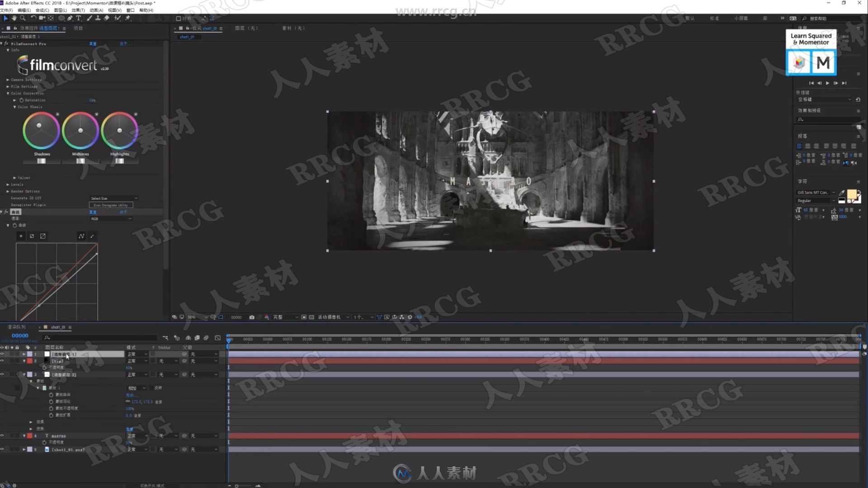Select the Clone Stamp tool
The height and width of the screenshot is (488, 868).
click(x=98, y=18)
